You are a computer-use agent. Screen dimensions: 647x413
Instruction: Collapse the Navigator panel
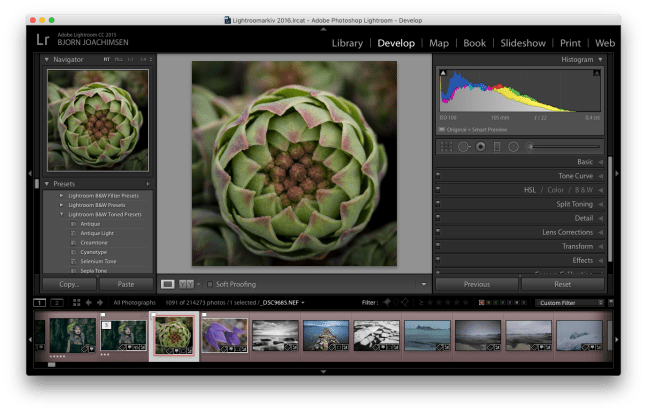pyautogui.click(x=46, y=59)
